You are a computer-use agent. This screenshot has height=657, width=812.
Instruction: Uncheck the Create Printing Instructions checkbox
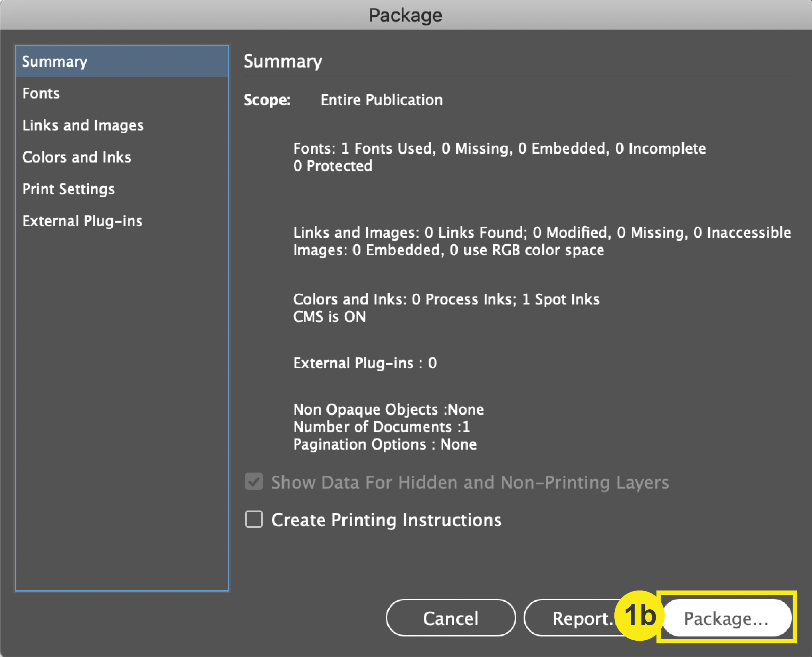click(x=254, y=520)
